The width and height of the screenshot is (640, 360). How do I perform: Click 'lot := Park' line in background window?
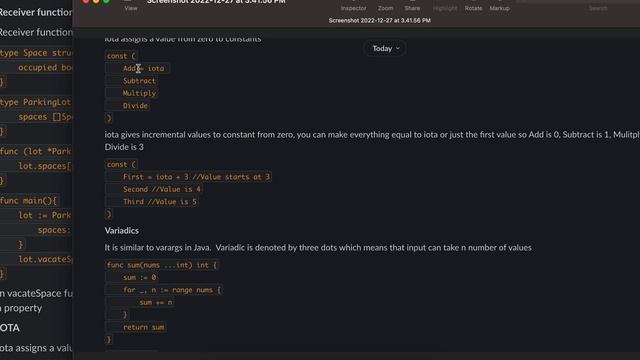pyautogui.click(x=45, y=216)
